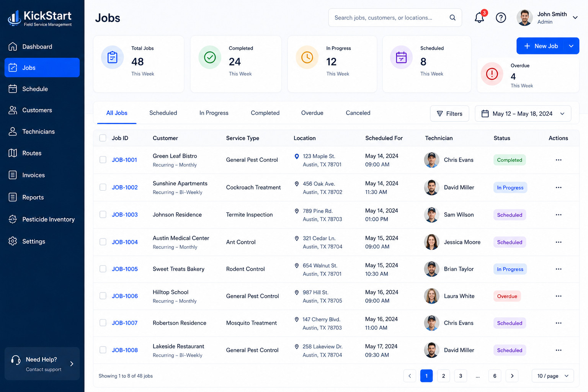Toggle the select-all header checkbox

click(x=103, y=138)
